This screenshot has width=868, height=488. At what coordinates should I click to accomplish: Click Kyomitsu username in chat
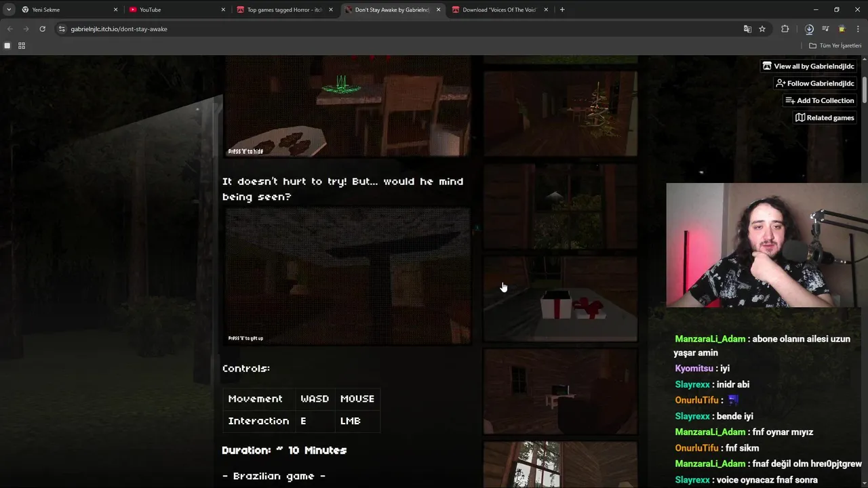click(x=694, y=369)
